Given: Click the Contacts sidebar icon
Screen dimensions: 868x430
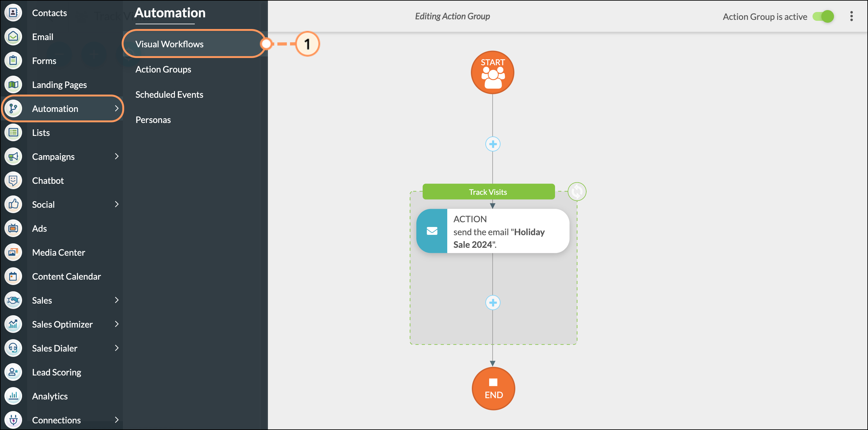Looking at the screenshot, I should (x=13, y=13).
